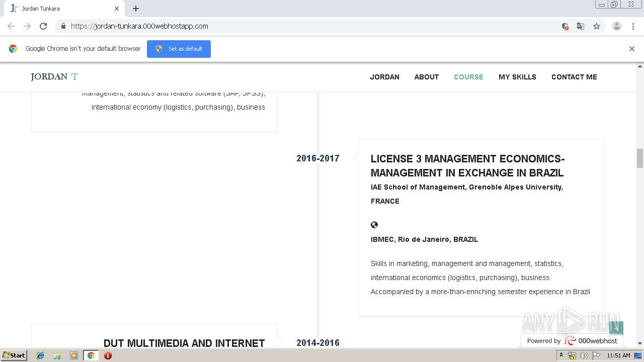This screenshot has width=644, height=362.
Task: Show hidden tray icons arrow
Action: [x=561, y=355]
